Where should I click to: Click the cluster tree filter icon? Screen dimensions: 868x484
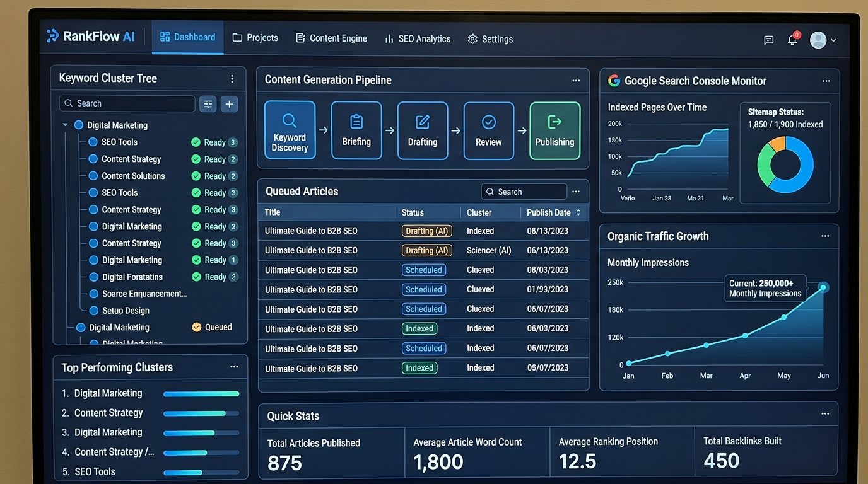[x=208, y=104]
